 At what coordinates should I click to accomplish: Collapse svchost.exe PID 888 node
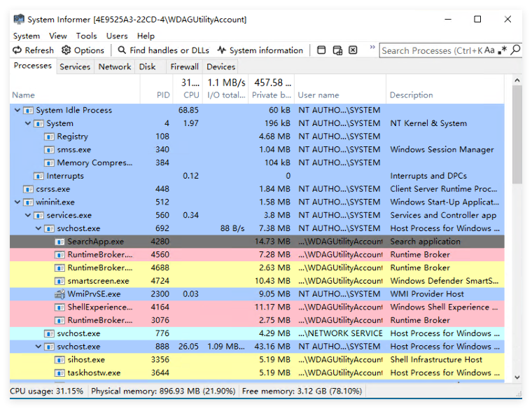[x=38, y=347]
